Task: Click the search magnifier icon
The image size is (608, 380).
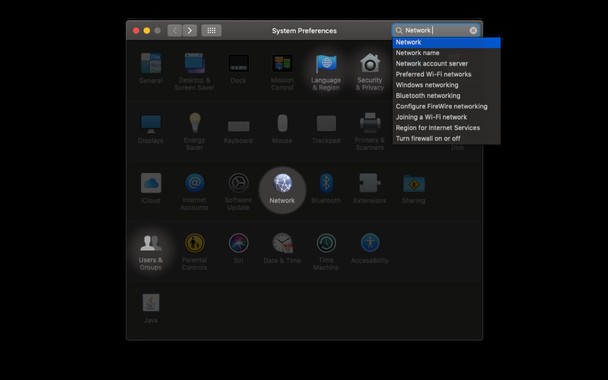Action: [x=399, y=31]
